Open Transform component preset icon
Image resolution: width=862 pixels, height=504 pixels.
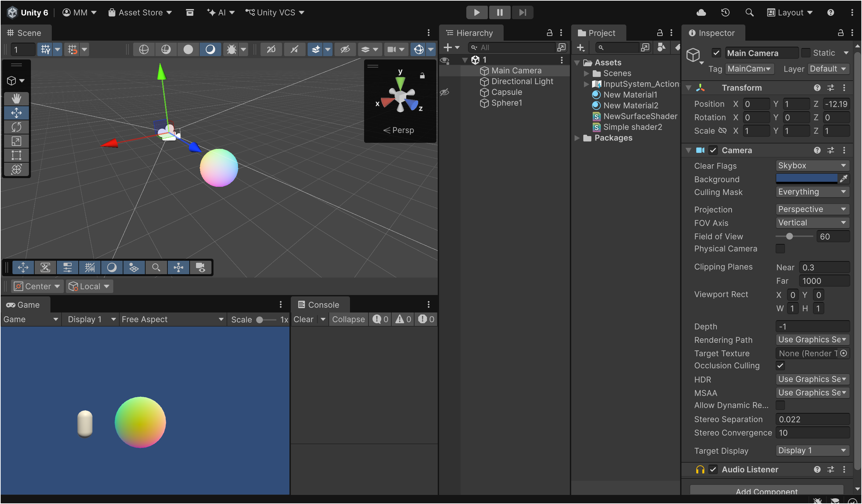pos(830,88)
